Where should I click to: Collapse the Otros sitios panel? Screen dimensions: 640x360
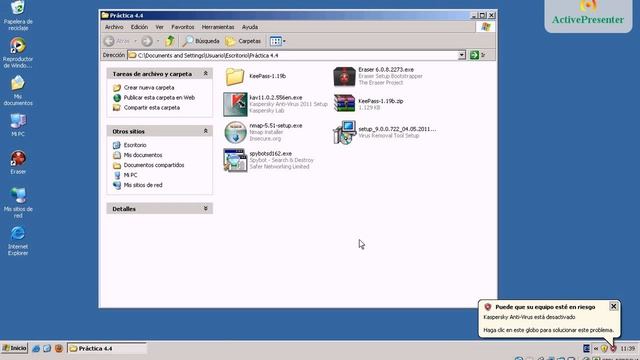(206, 131)
